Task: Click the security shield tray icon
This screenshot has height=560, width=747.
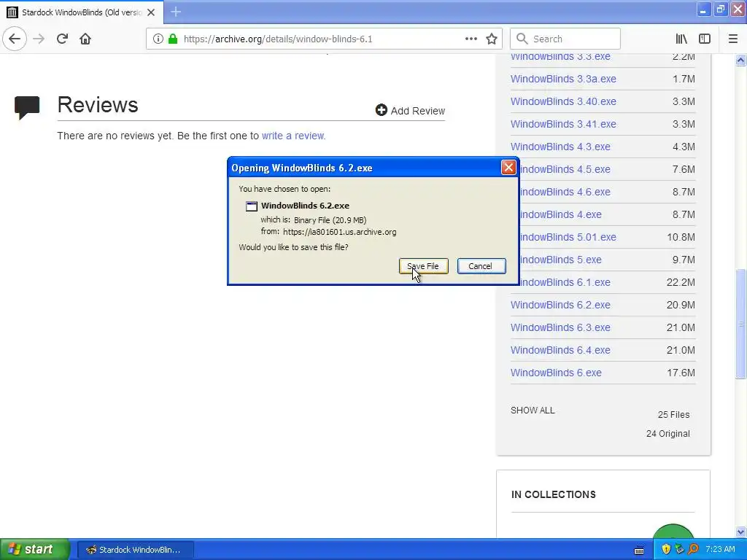Action: tap(666, 550)
